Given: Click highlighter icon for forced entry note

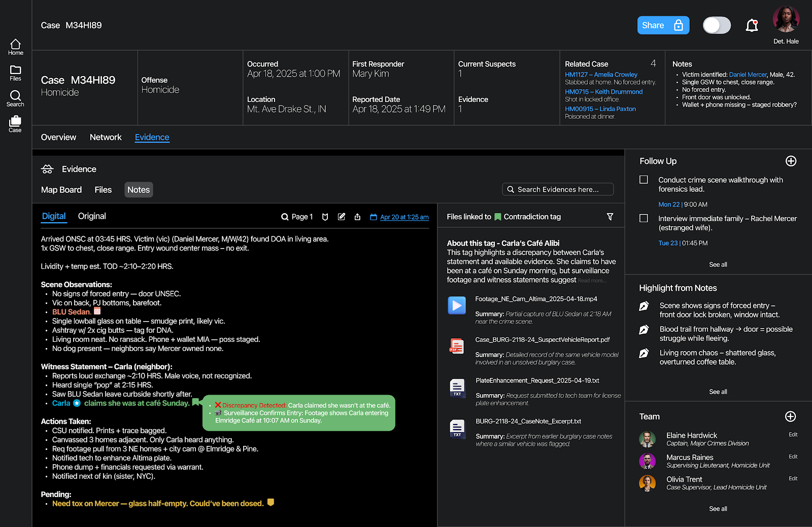Looking at the screenshot, I should (x=644, y=306).
